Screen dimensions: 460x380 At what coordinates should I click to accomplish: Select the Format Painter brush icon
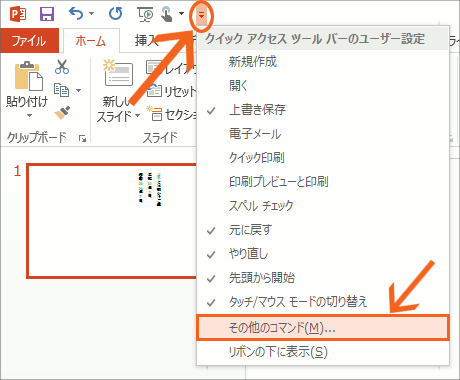click(x=62, y=113)
